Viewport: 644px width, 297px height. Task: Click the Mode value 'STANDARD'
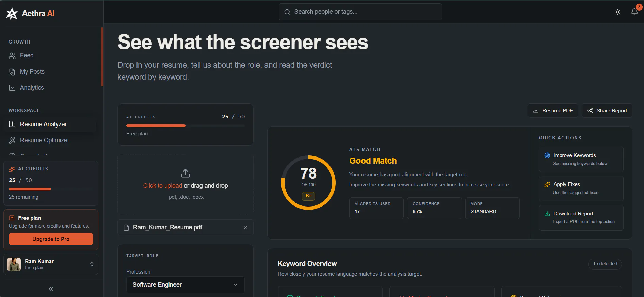tap(483, 212)
